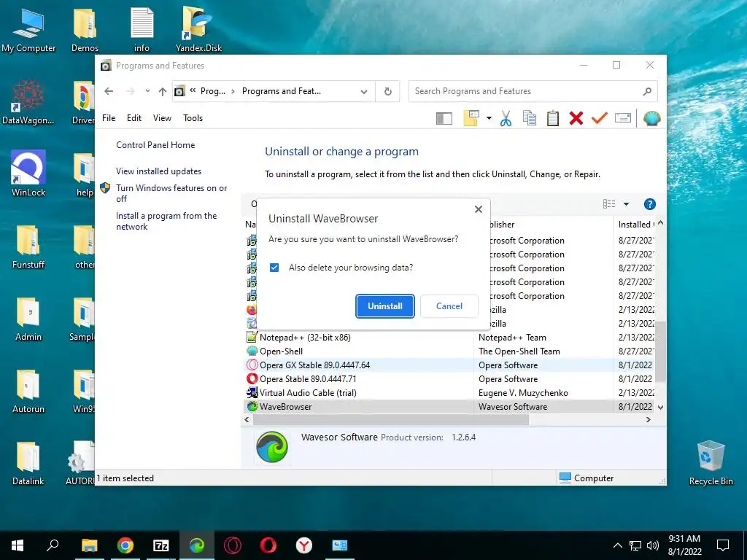Uncheck Also delete your browsing data
Viewport: 747px width, 560px height.
pyautogui.click(x=274, y=268)
